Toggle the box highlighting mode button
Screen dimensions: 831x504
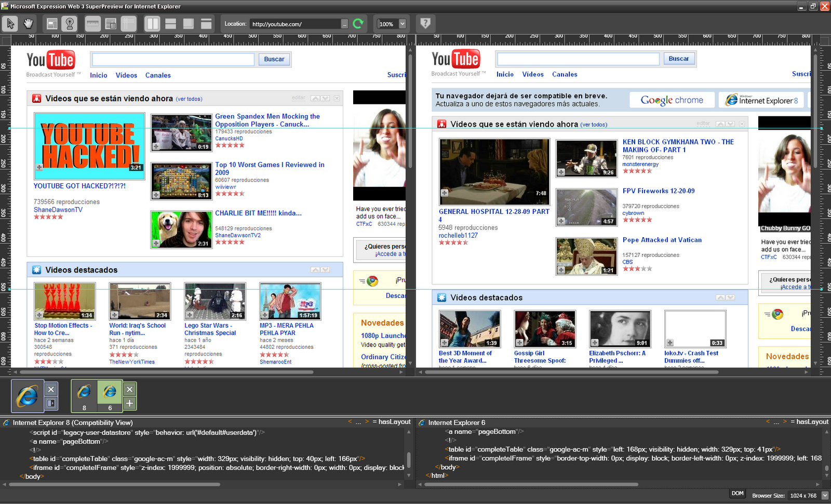(x=51, y=23)
